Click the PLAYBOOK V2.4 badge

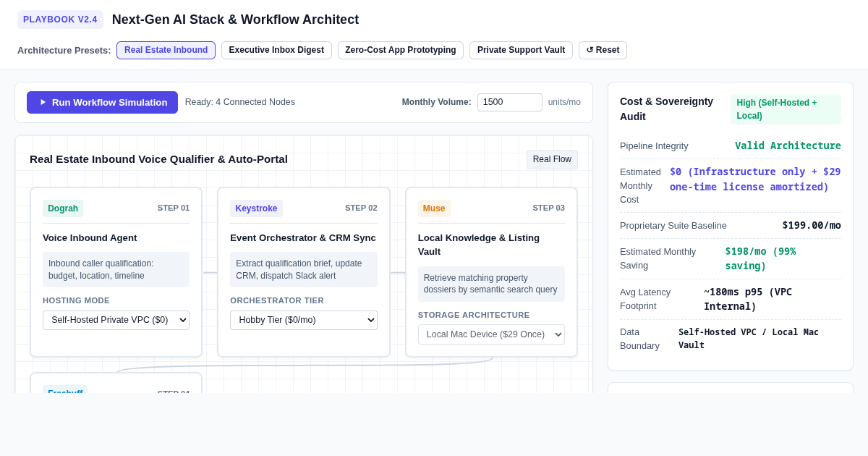[60, 20]
